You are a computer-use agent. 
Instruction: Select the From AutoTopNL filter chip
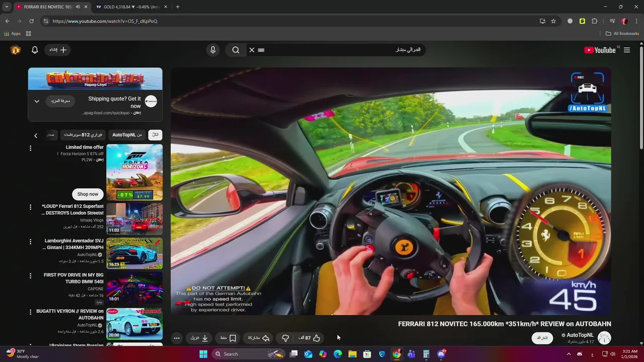click(127, 135)
